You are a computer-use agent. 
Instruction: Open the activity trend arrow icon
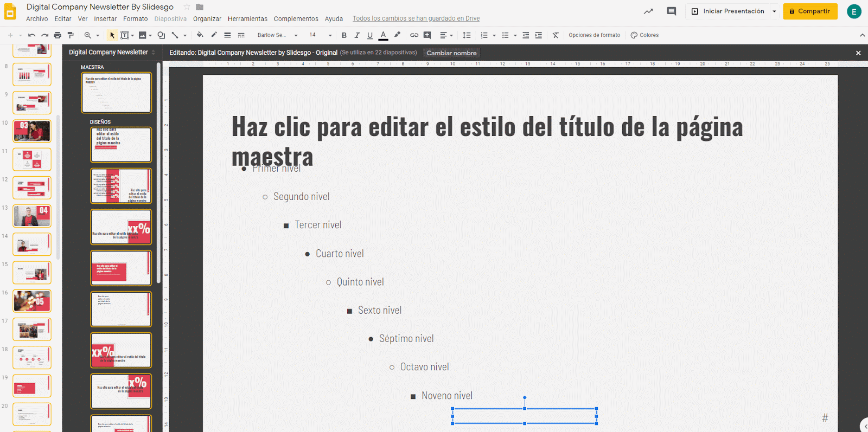(648, 11)
